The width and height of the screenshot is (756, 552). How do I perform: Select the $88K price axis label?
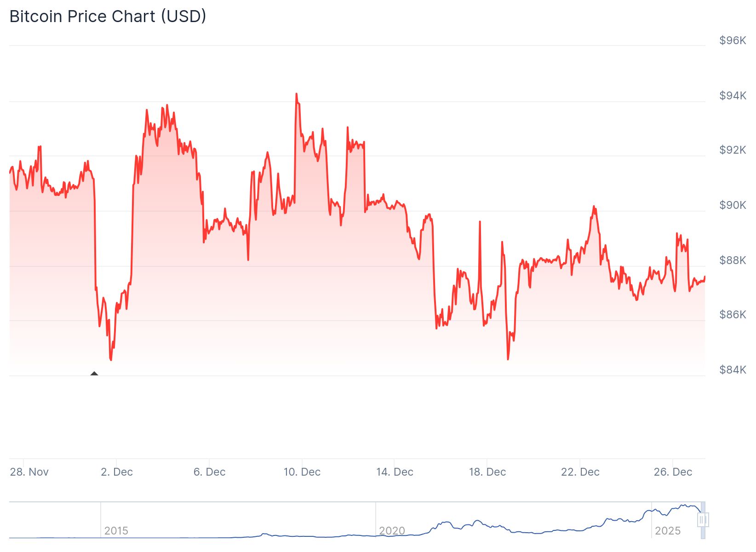[733, 260]
